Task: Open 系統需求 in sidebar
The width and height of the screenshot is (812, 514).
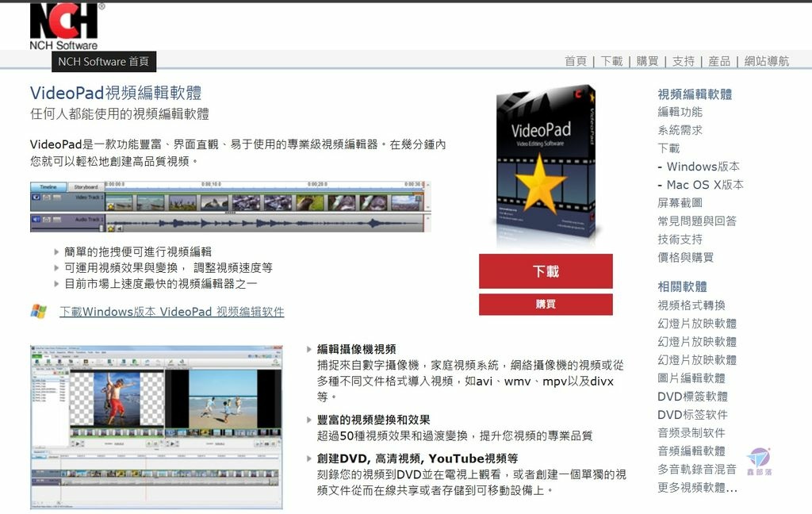Action: click(680, 130)
